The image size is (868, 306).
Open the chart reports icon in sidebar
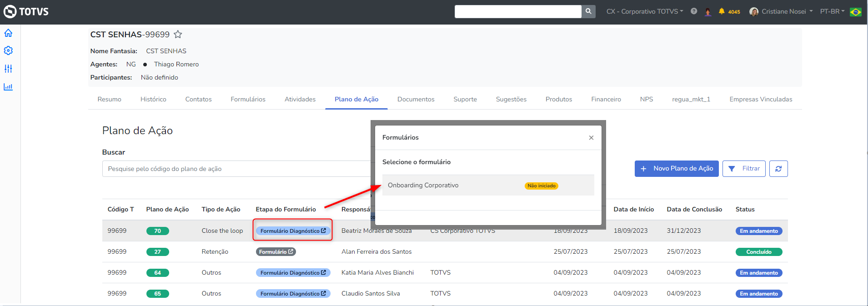[8, 87]
